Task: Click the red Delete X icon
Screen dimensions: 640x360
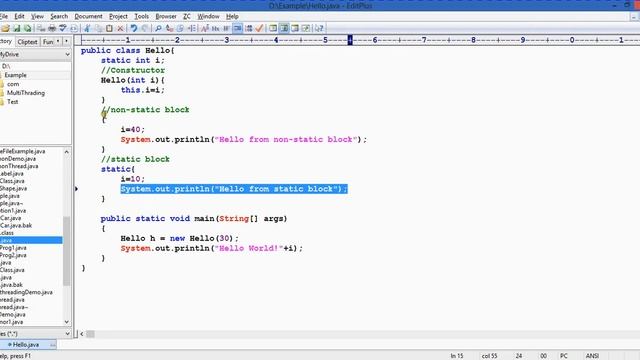Action: tap(120, 28)
